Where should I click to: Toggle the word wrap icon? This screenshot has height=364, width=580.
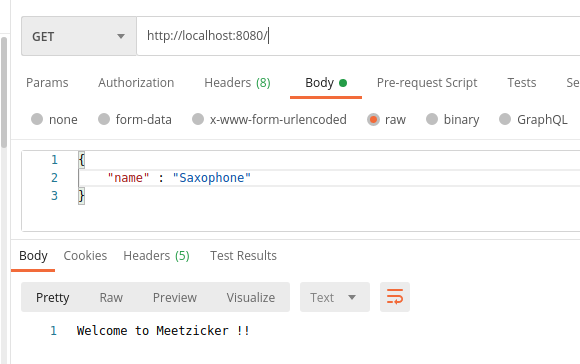tap(395, 297)
